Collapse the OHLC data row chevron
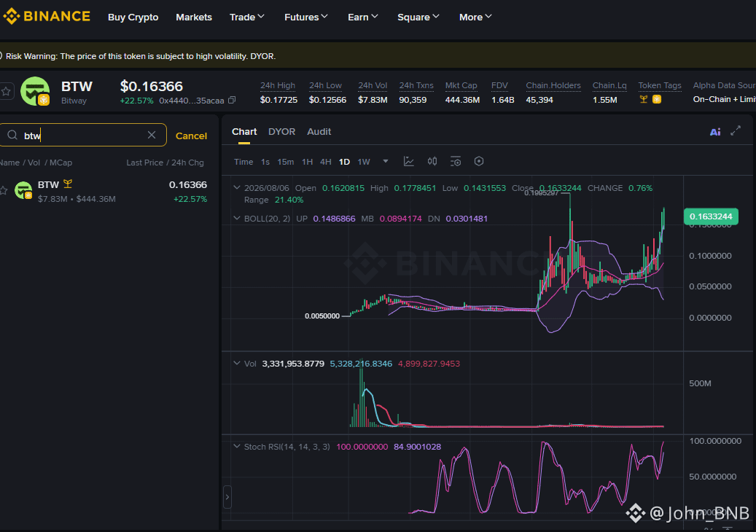756x532 pixels. (236, 187)
